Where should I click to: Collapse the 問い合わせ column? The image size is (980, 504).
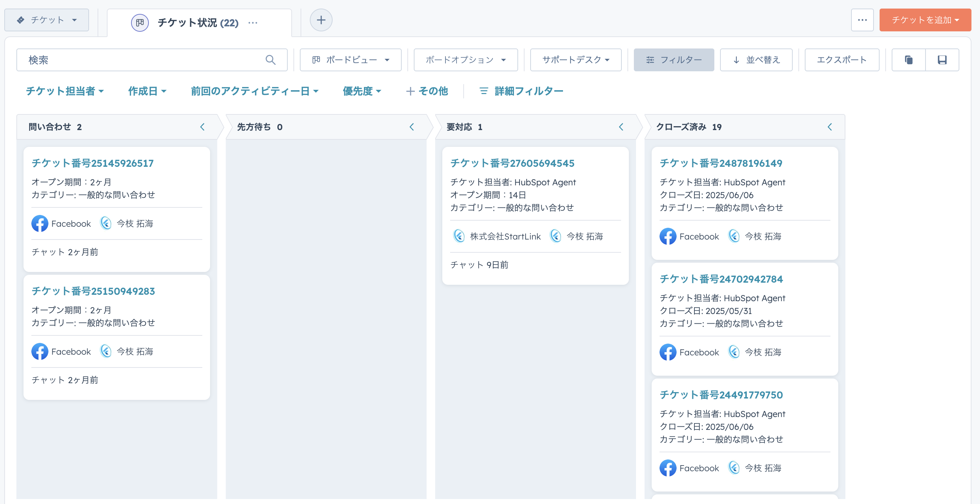(202, 127)
